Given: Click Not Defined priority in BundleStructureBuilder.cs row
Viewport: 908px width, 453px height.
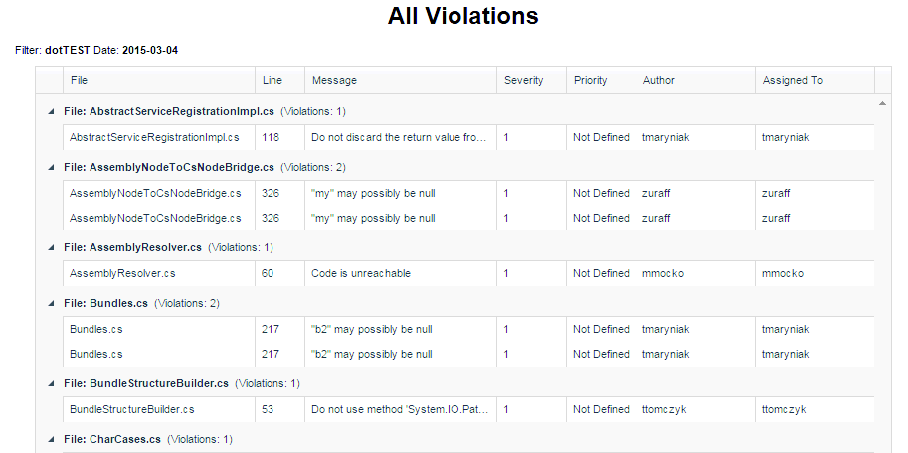Looking at the screenshot, I should (601, 410).
